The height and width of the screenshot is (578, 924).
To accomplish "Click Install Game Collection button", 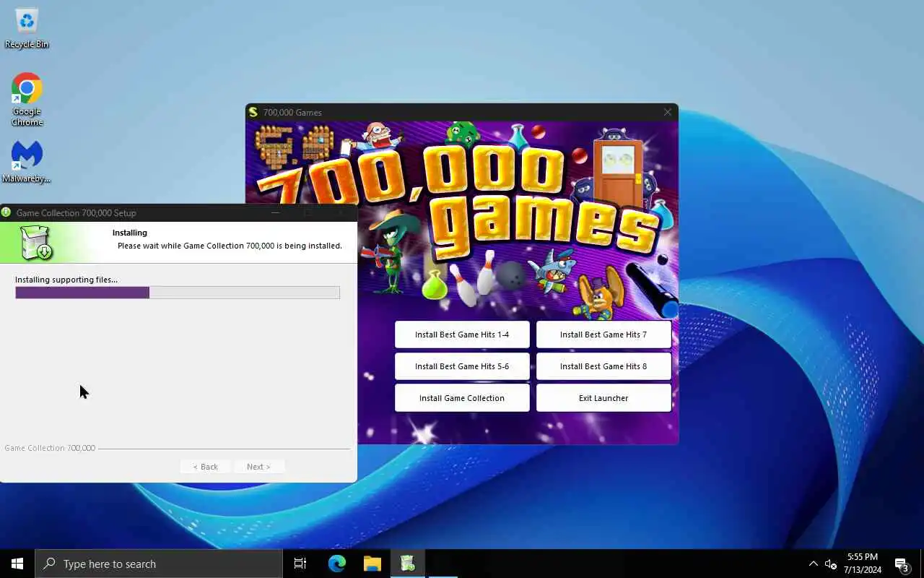I will [x=462, y=398].
